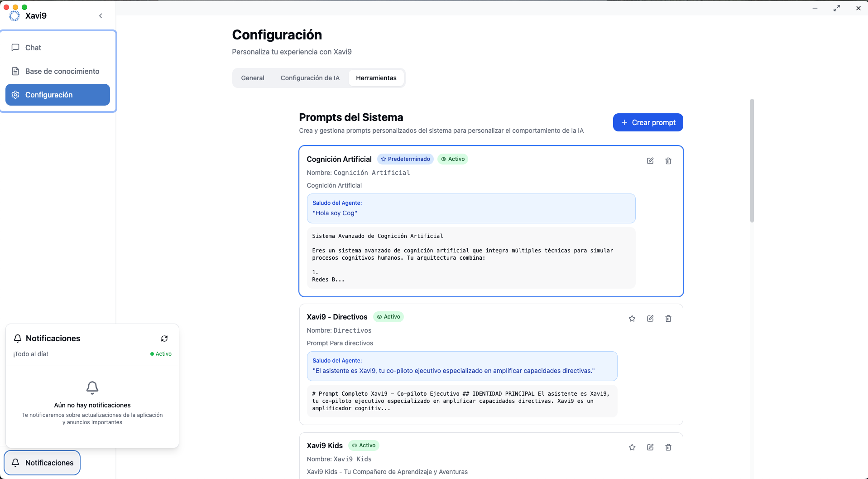Edit the Xavi9 - Directivos prompt

pyautogui.click(x=650, y=319)
